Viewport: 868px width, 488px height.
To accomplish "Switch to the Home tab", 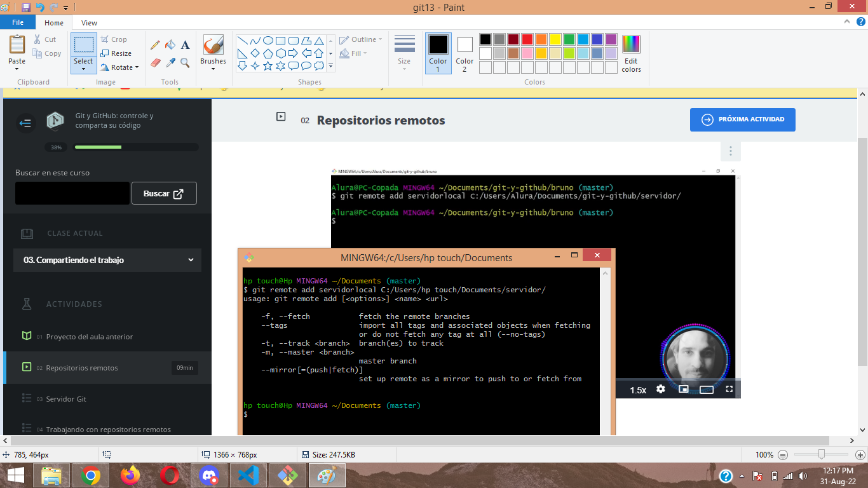I will (x=54, y=23).
